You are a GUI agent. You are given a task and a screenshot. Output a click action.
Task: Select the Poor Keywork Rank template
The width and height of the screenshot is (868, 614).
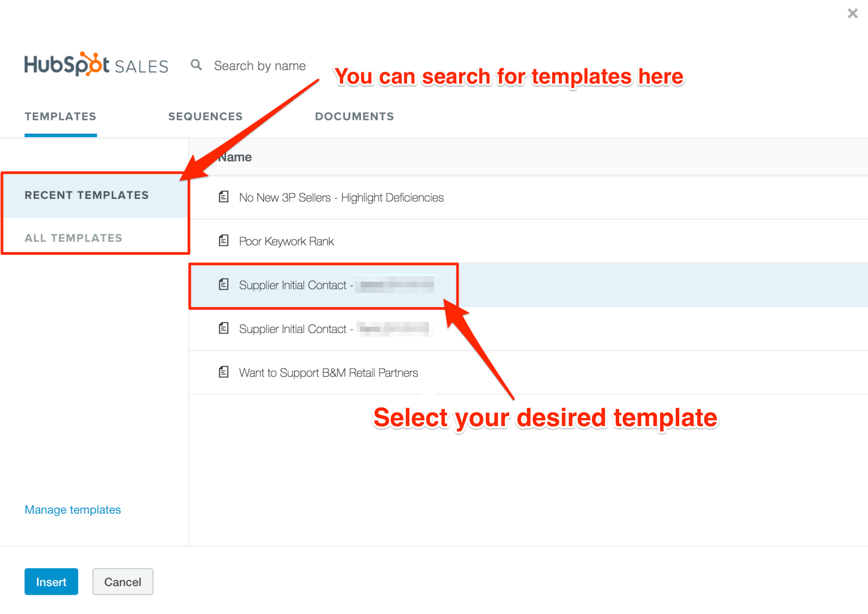tap(529, 241)
